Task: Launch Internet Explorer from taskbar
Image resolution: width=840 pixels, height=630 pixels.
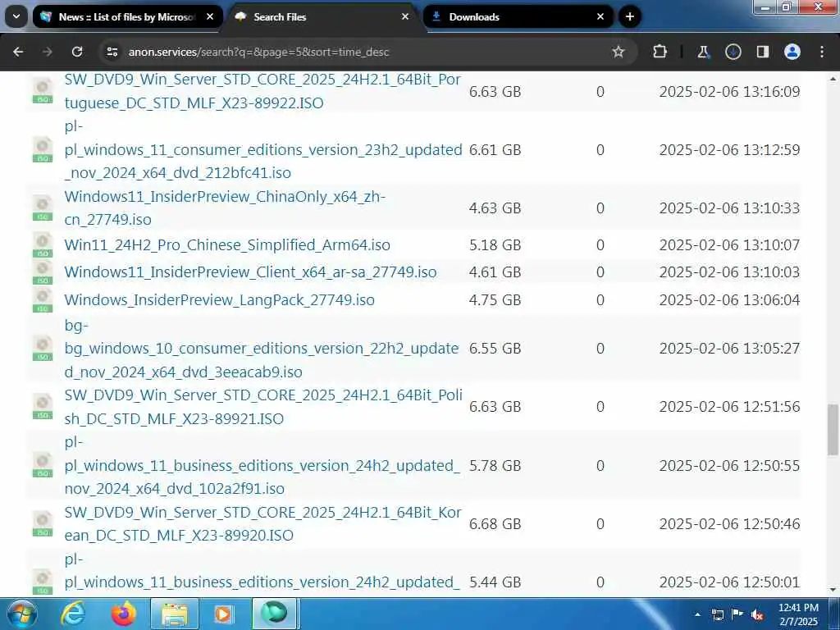Action: [73, 614]
